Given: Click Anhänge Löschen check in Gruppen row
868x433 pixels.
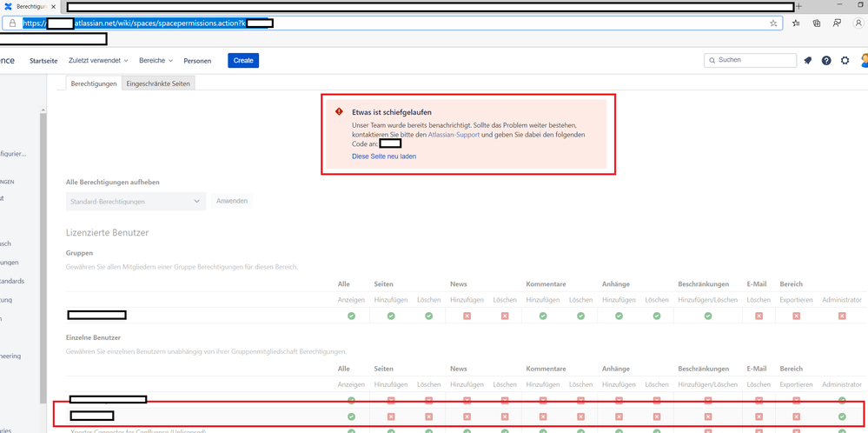Looking at the screenshot, I should click(x=657, y=316).
